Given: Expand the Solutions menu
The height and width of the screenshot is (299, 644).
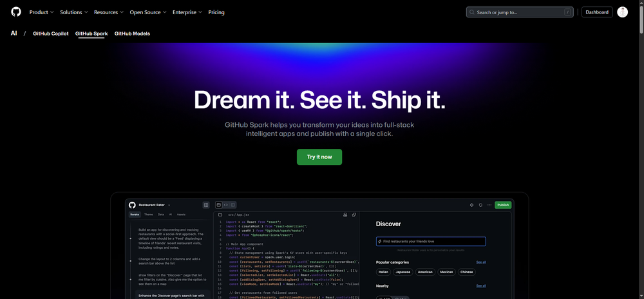Looking at the screenshot, I should [74, 12].
